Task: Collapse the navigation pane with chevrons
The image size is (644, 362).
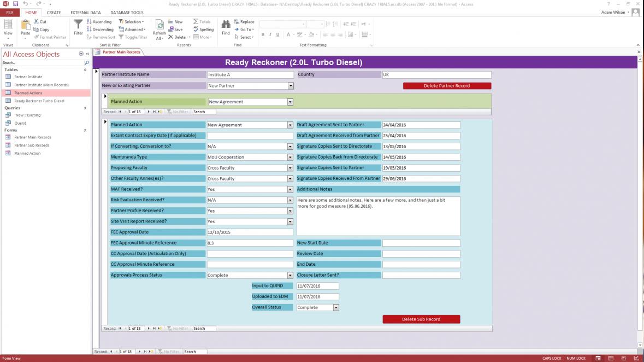Action: point(87,54)
